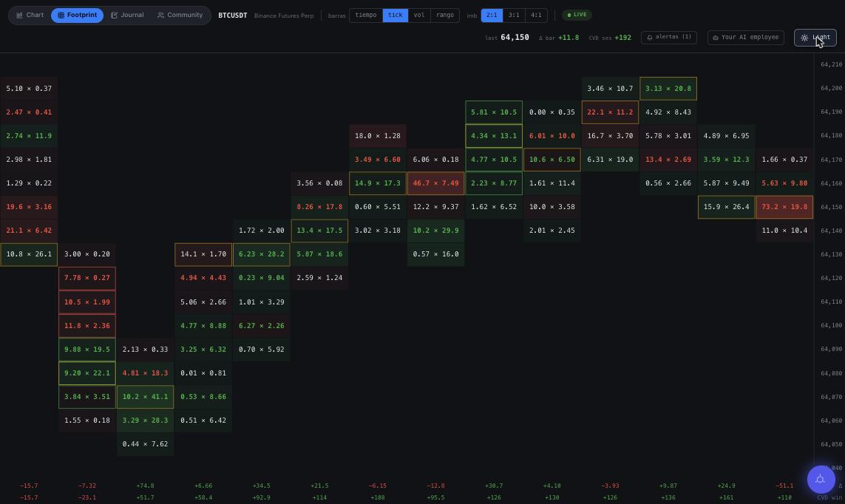This screenshot has height=504, width=845.
Task: Set bars mode to vol
Action: (418, 15)
